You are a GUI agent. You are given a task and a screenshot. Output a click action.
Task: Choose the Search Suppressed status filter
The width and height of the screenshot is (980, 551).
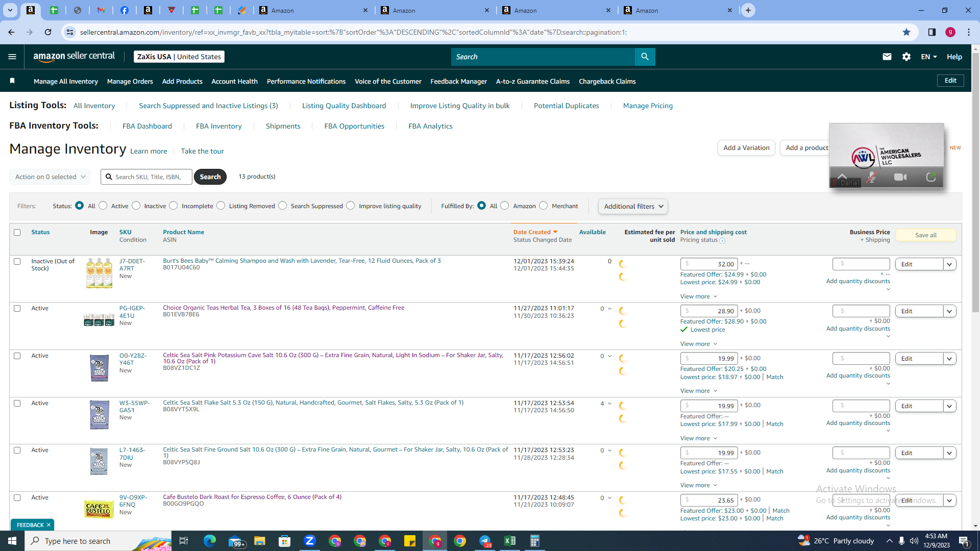coord(283,206)
